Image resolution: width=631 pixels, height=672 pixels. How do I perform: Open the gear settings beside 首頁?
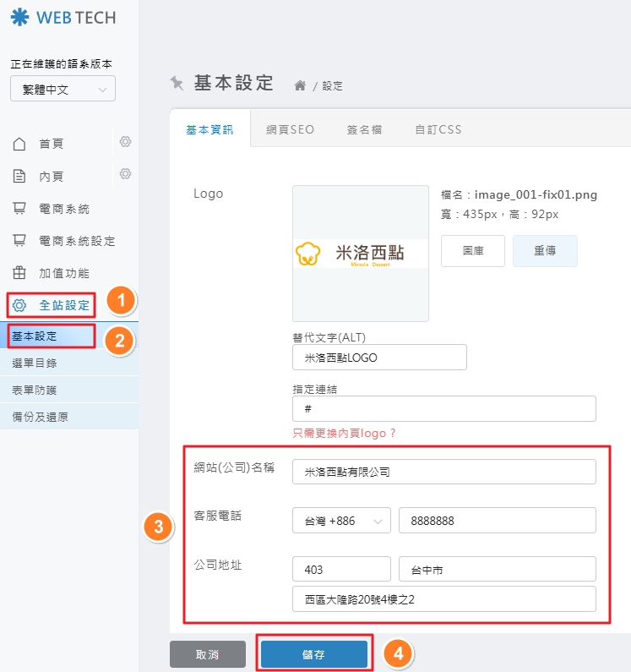click(x=125, y=141)
